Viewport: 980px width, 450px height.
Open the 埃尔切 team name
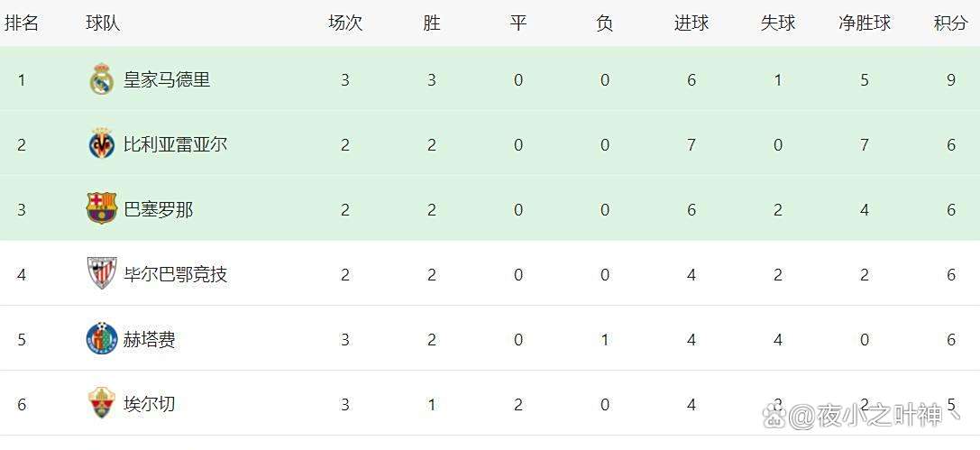[x=150, y=404]
